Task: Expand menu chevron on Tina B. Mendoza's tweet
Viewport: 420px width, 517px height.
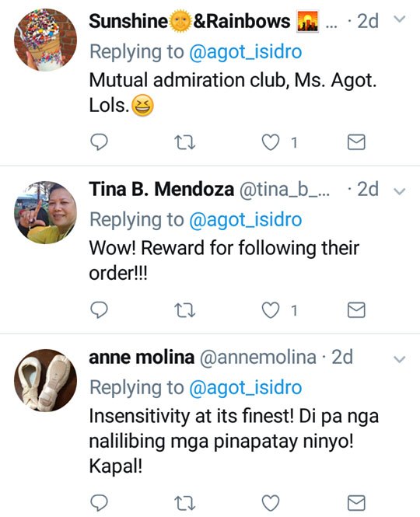Action: coord(400,191)
